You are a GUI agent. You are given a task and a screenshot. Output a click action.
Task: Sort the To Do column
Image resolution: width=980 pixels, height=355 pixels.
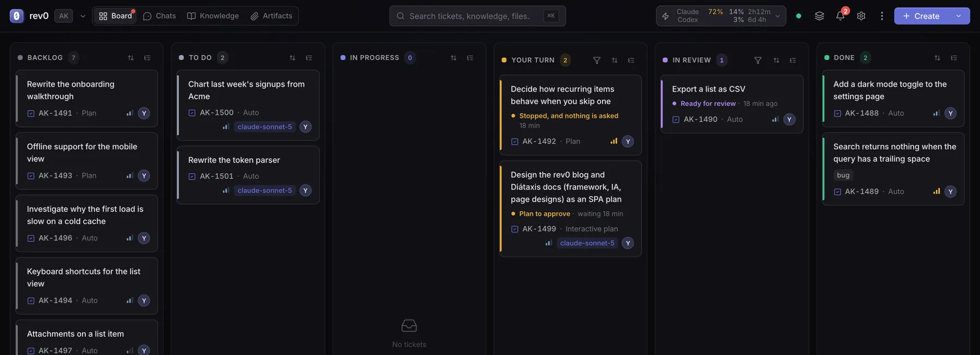click(292, 58)
